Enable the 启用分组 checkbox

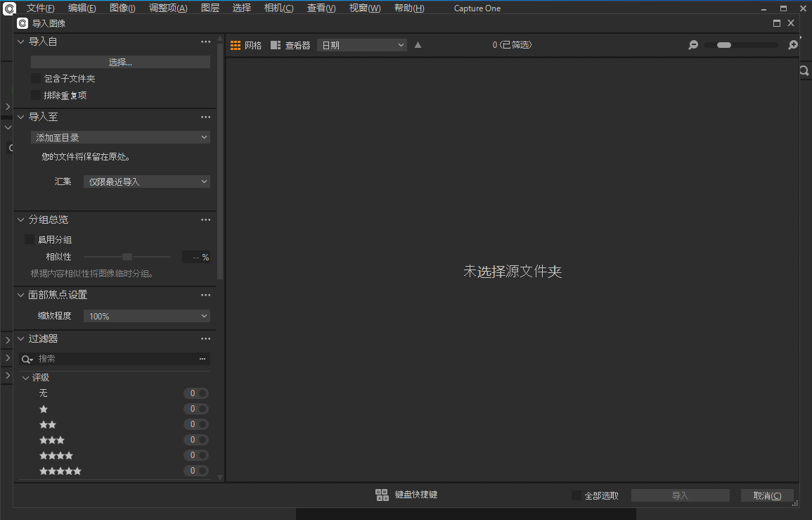coord(29,239)
